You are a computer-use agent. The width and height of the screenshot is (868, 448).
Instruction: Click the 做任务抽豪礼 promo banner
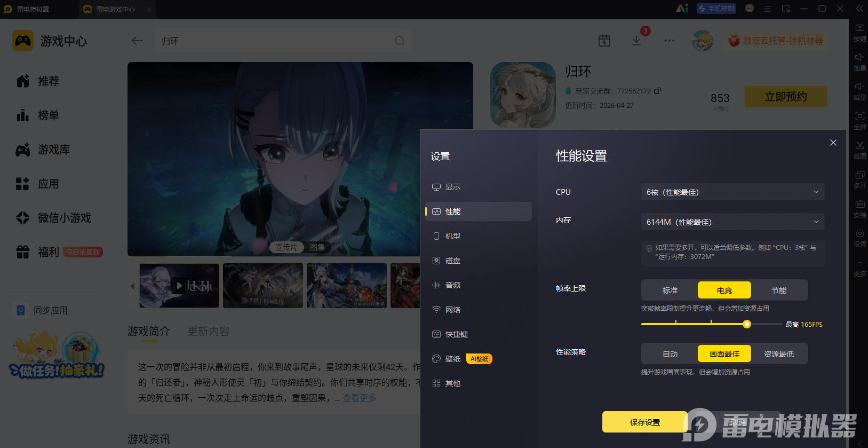pos(57,355)
